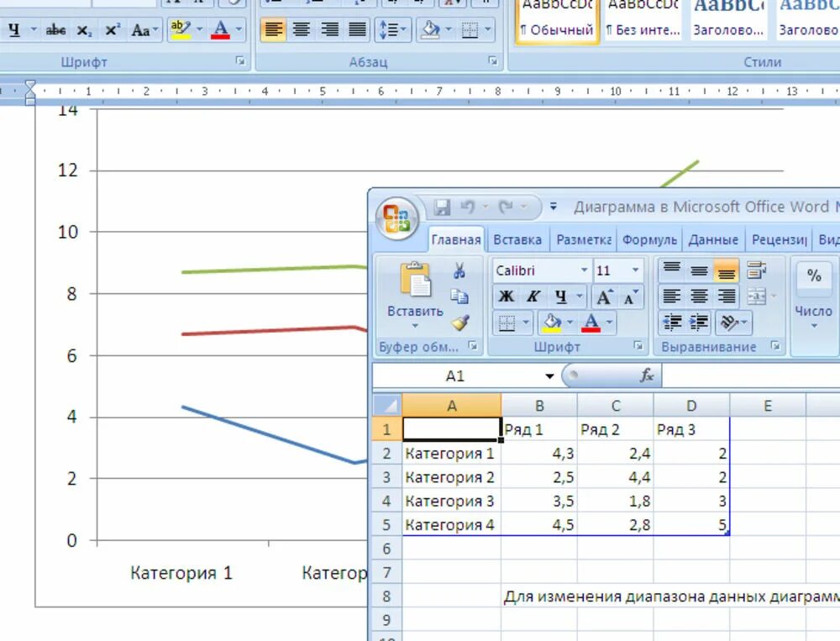Cut selection with Excel scissors icon
The height and width of the screenshot is (641, 840).
click(459, 271)
